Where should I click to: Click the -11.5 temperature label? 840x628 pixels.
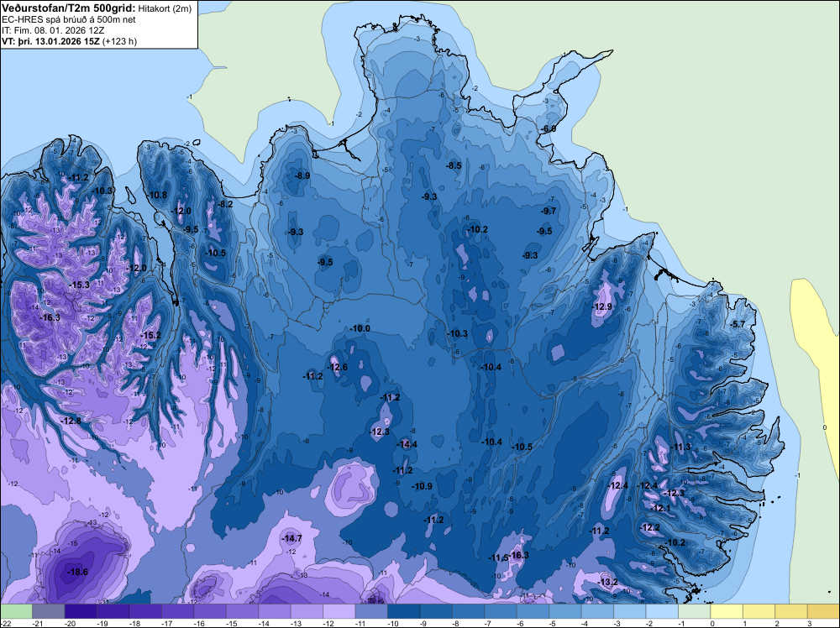click(x=498, y=557)
